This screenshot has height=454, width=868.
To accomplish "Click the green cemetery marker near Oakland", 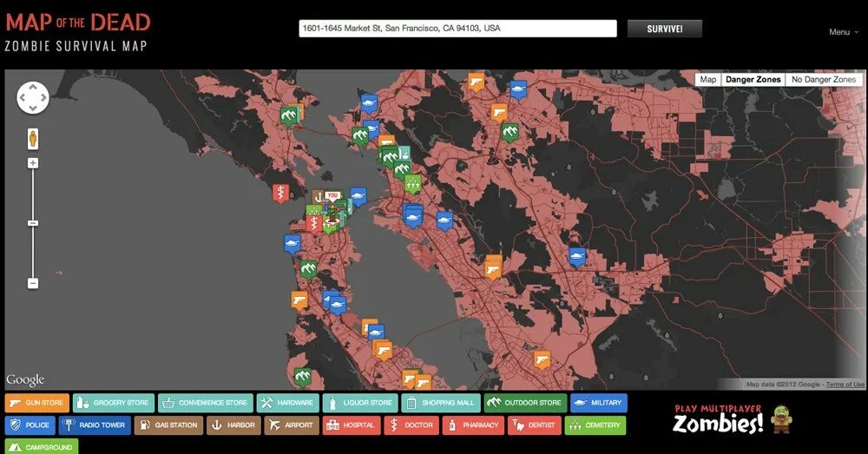I will 412,182.
